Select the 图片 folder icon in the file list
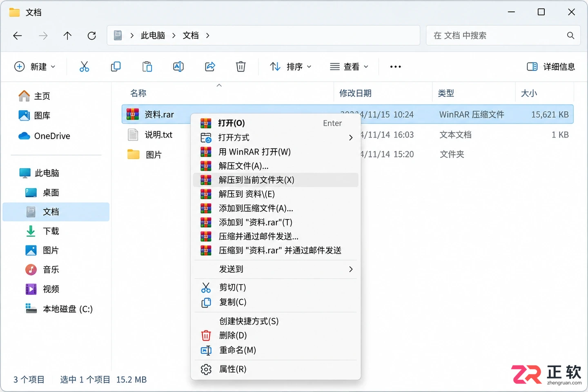 point(133,154)
